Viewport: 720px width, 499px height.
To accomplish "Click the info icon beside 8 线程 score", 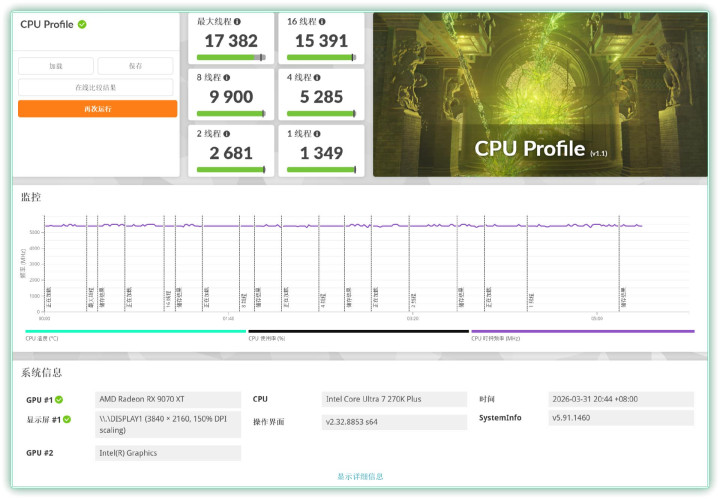I will (240, 76).
